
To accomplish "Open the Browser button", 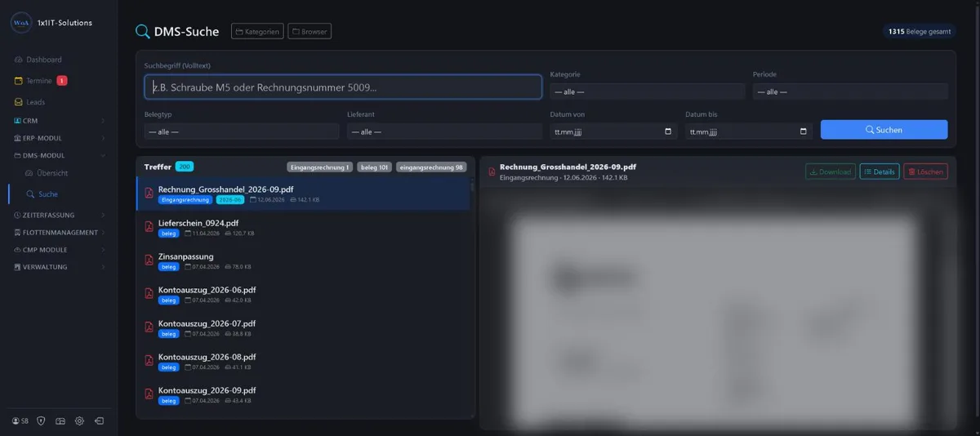I will pyautogui.click(x=310, y=32).
